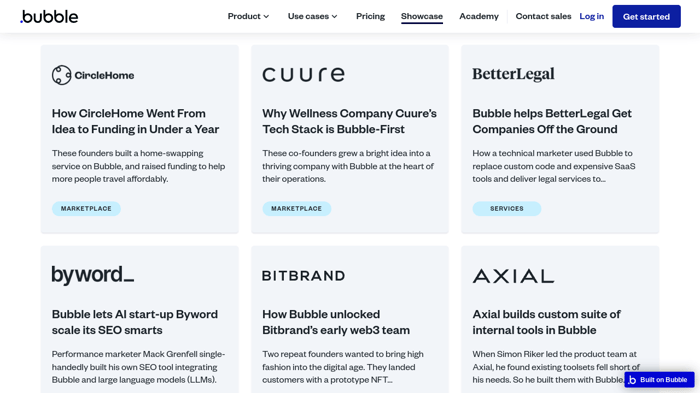Select the Cuure company logo
Image resolution: width=700 pixels, height=393 pixels.
click(x=304, y=75)
